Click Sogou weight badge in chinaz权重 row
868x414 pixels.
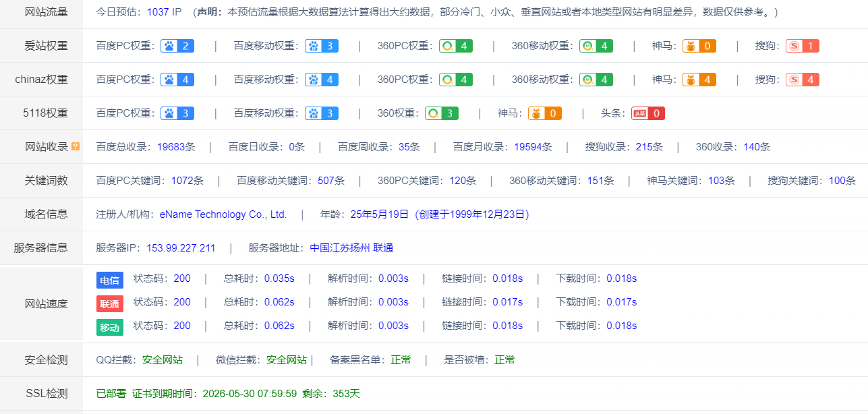(803, 80)
